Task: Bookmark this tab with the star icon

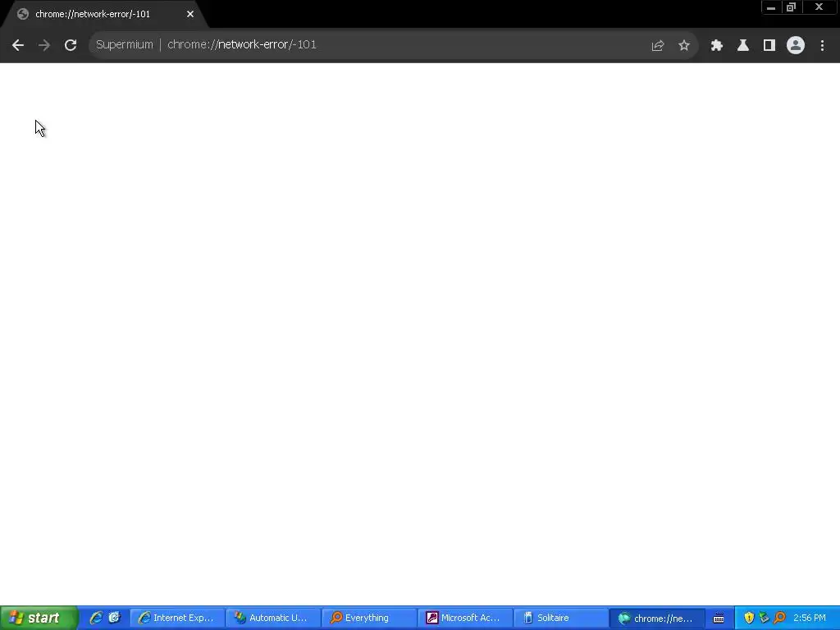Action: tap(683, 46)
